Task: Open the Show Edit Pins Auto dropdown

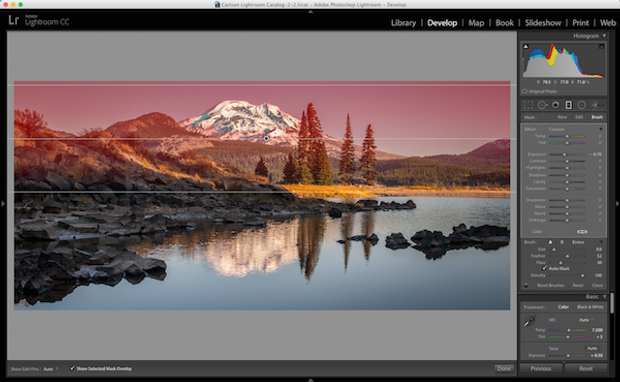Action: (x=50, y=369)
